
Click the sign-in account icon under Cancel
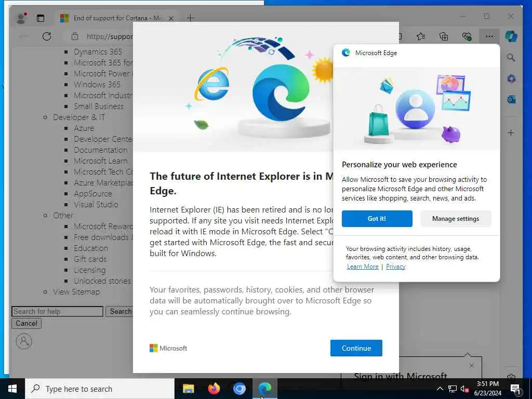click(x=24, y=341)
